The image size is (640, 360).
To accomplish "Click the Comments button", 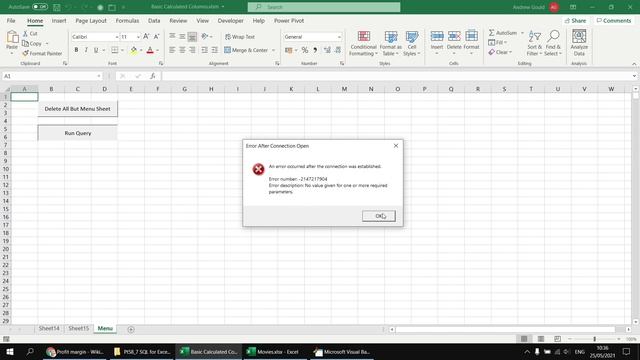I will [614, 20].
